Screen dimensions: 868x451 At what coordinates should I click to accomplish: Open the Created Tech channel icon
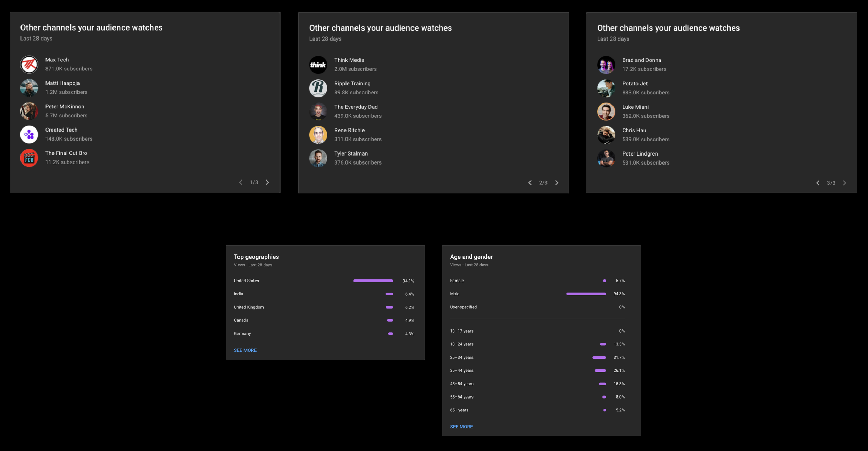click(29, 135)
